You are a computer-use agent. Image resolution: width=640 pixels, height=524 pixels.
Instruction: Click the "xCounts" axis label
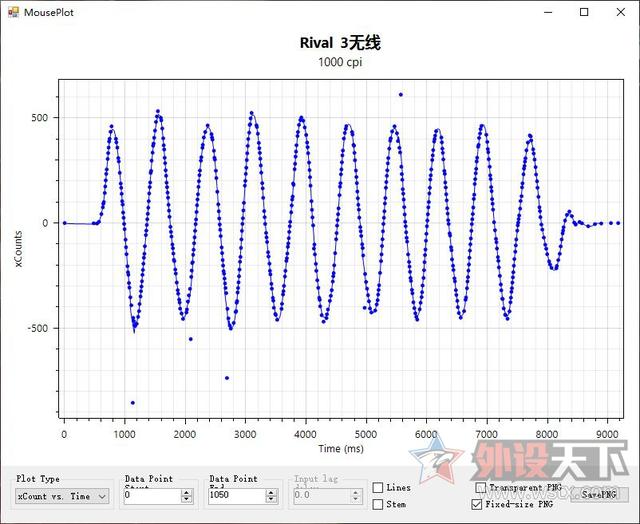pos(18,249)
